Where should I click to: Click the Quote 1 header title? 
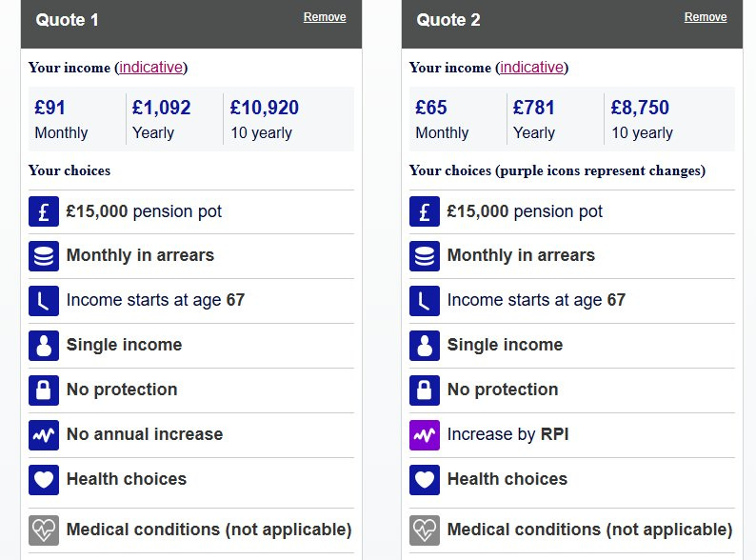[x=68, y=20]
